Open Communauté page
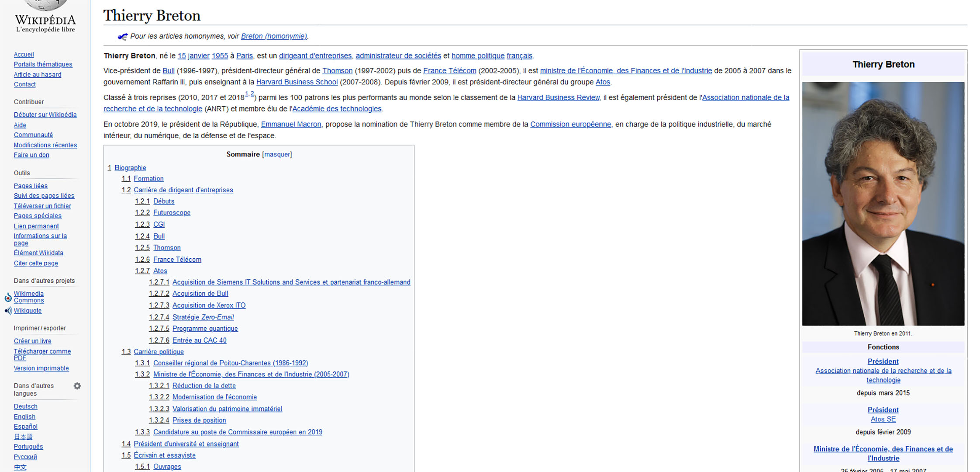Screen dimensions: 980x472 [x=33, y=135]
